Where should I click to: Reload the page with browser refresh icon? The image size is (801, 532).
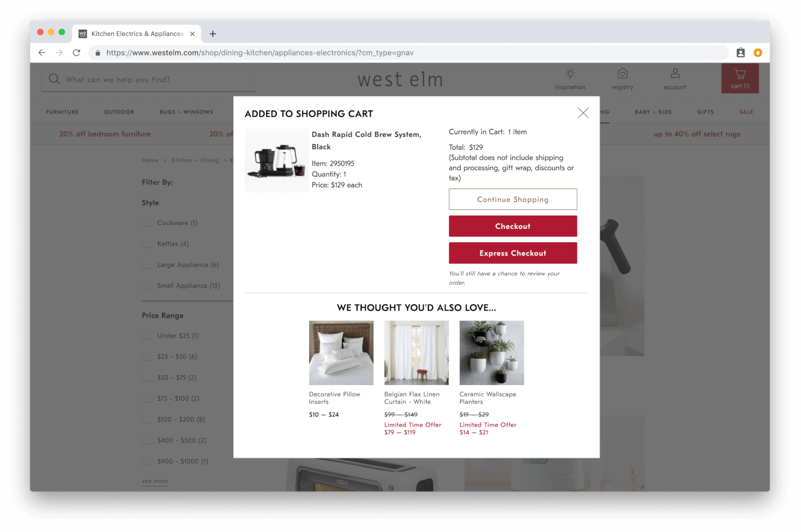[x=76, y=53]
